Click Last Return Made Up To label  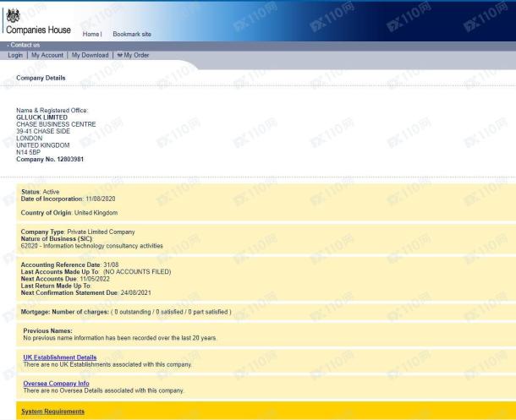coord(56,286)
